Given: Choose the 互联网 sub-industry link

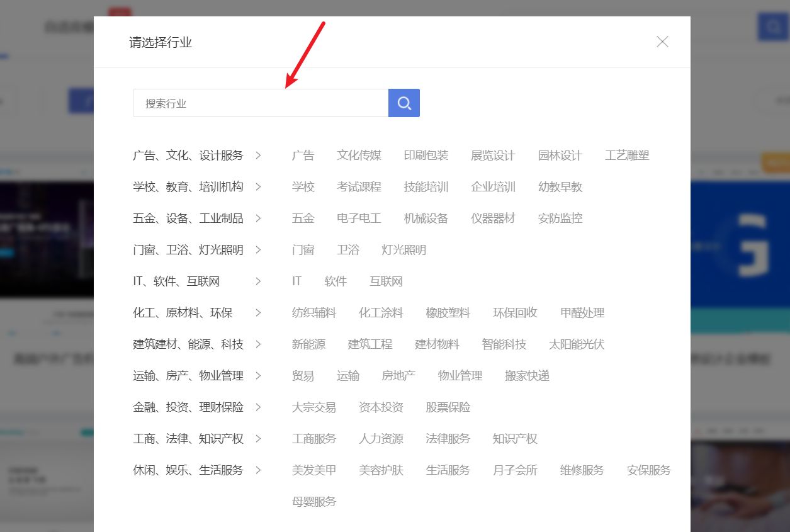Looking at the screenshot, I should pos(386,281).
